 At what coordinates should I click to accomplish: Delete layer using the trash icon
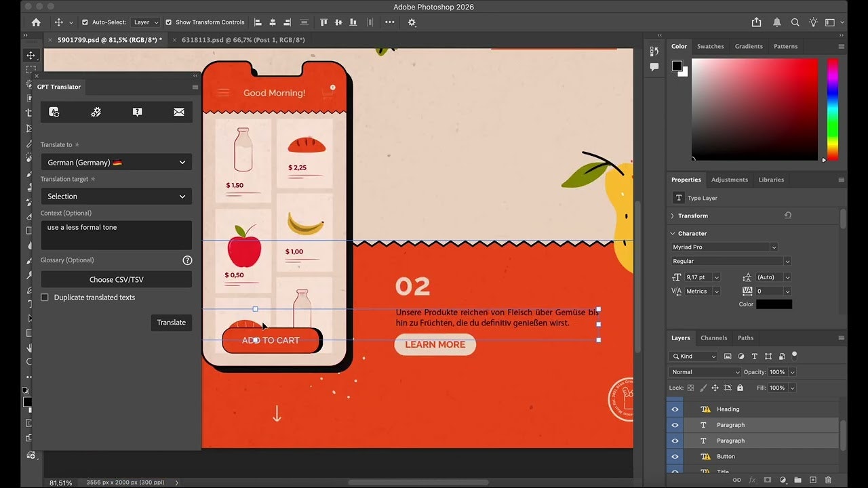[829, 480]
